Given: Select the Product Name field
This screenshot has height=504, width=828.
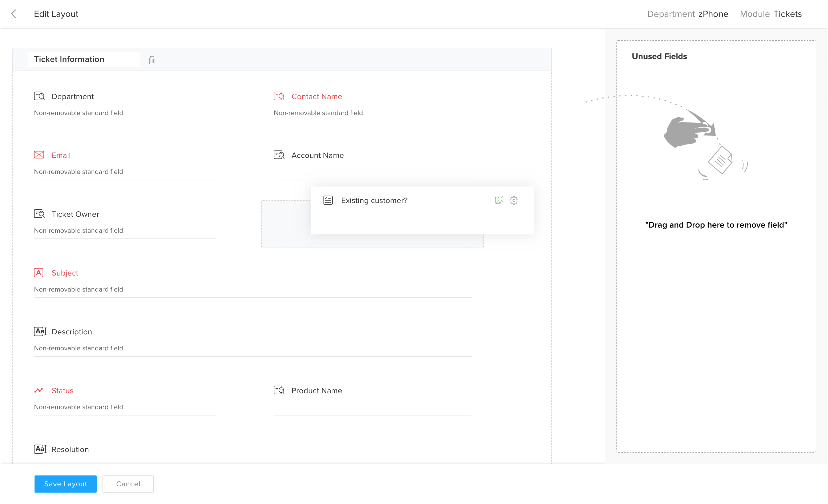Looking at the screenshot, I should [x=317, y=391].
